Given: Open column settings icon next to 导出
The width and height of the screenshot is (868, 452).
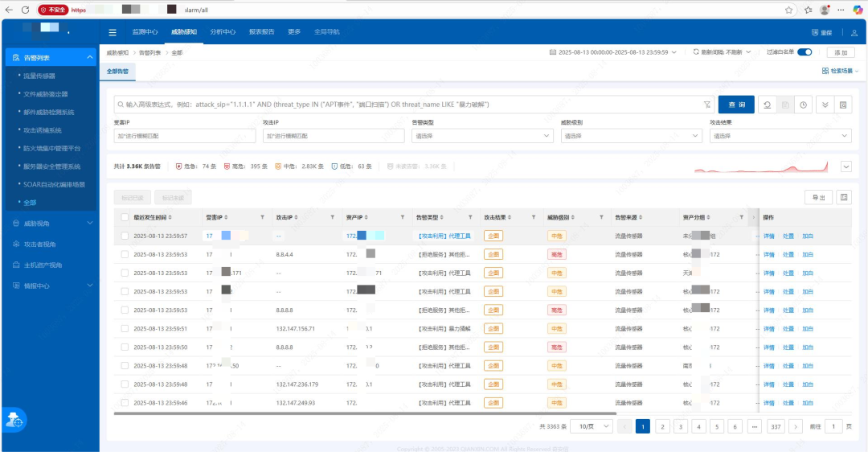Looking at the screenshot, I should [844, 197].
